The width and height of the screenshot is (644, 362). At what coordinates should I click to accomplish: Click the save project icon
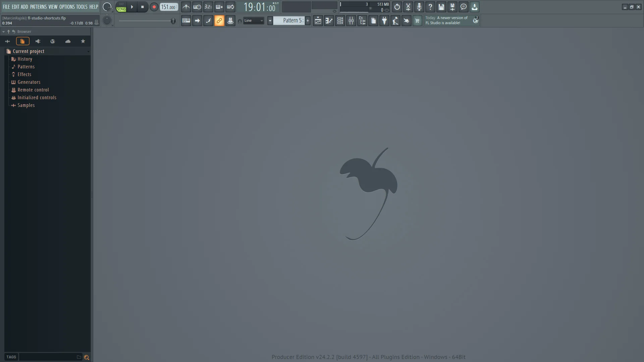pyautogui.click(x=441, y=7)
